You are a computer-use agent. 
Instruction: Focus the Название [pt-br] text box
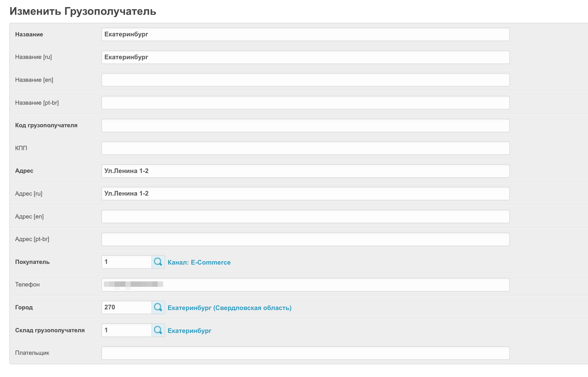point(305,103)
